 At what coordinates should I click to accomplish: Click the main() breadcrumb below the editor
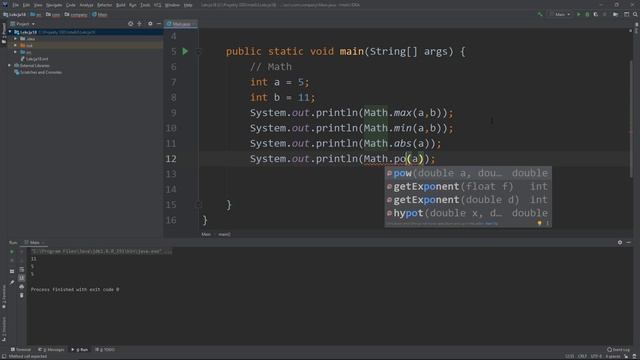pos(224,234)
